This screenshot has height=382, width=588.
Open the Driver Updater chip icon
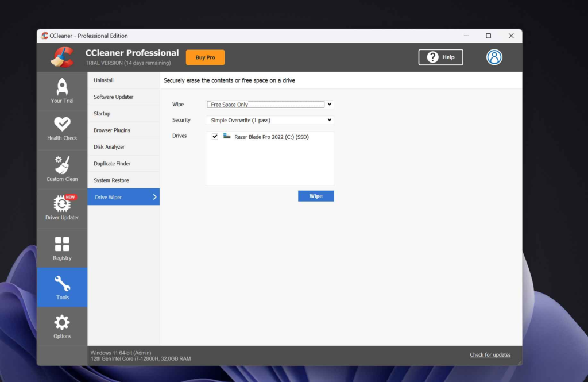[62, 204]
